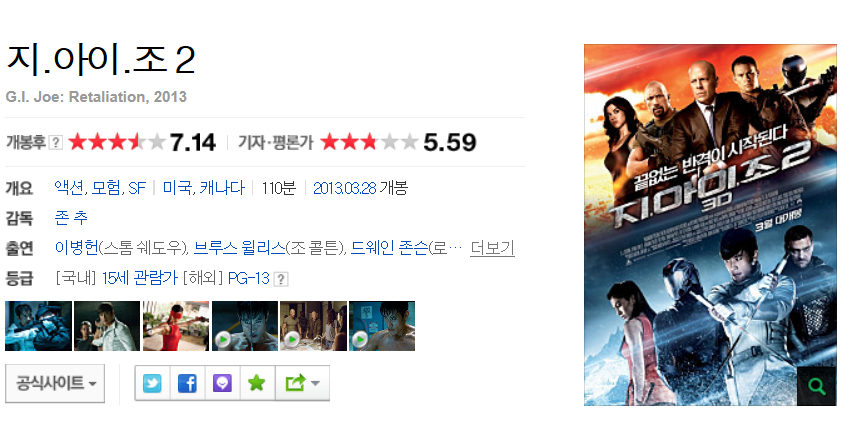Click the help icon beside PG-13
The width and height of the screenshot is (850, 447).
click(281, 279)
